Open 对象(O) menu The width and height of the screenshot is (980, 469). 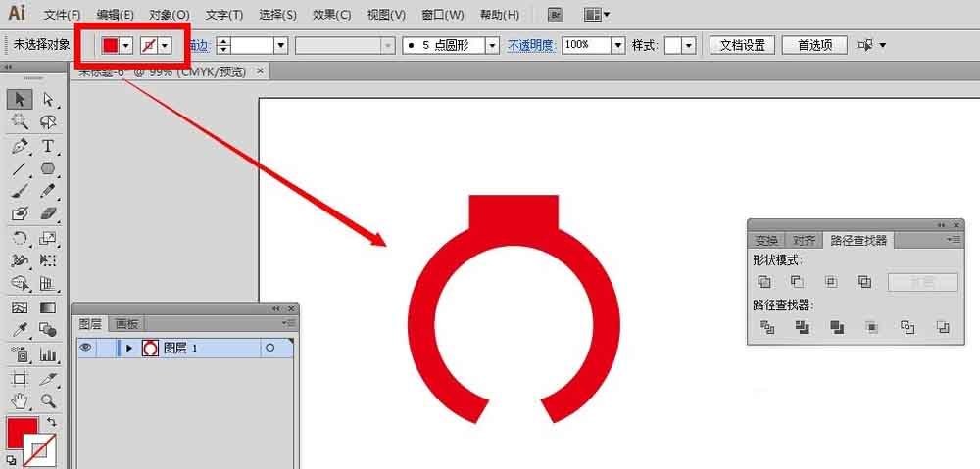tap(170, 15)
